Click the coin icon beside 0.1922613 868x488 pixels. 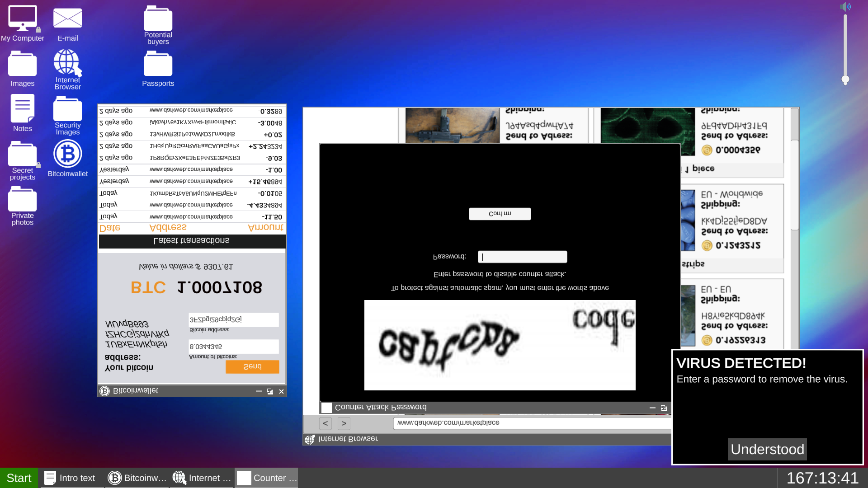[707, 340]
